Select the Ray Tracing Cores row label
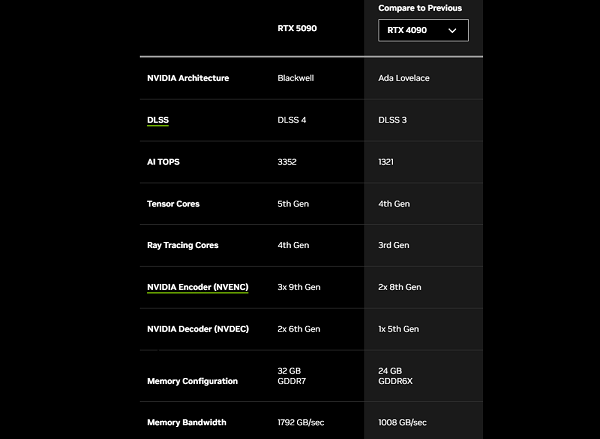600x439 pixels. tap(183, 245)
